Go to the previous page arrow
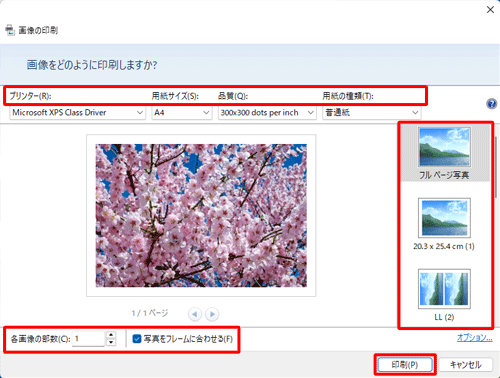 (x=195, y=314)
